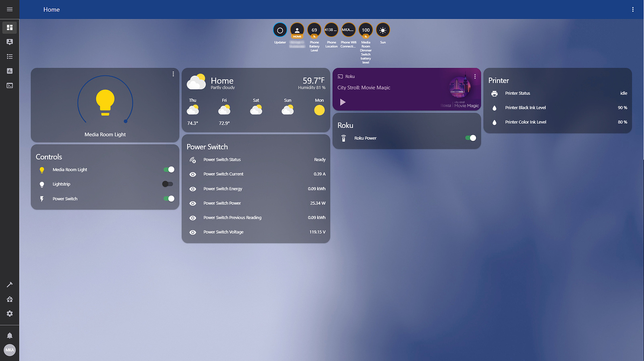The image size is (644, 361).
Task: View the Sun entity badge
Action: [383, 30]
